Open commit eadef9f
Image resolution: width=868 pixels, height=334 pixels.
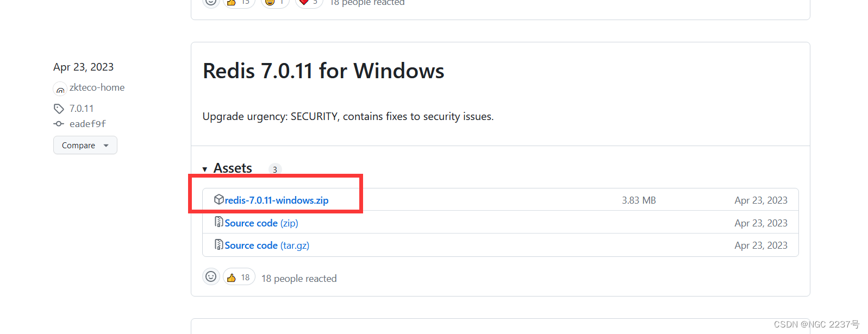[88, 124]
